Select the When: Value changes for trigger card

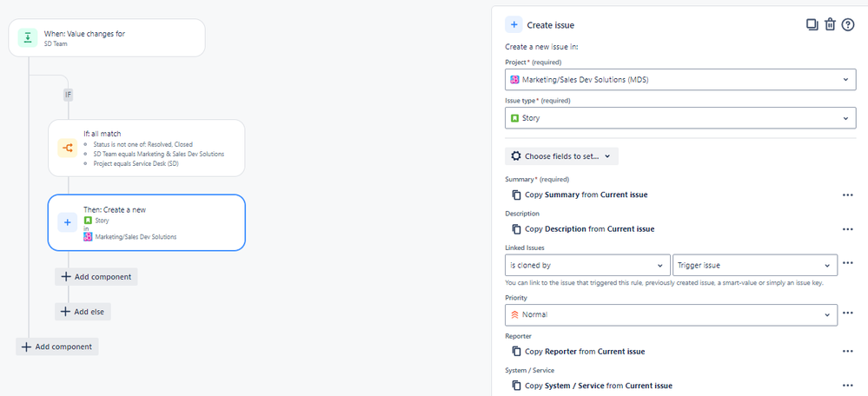[x=107, y=37]
